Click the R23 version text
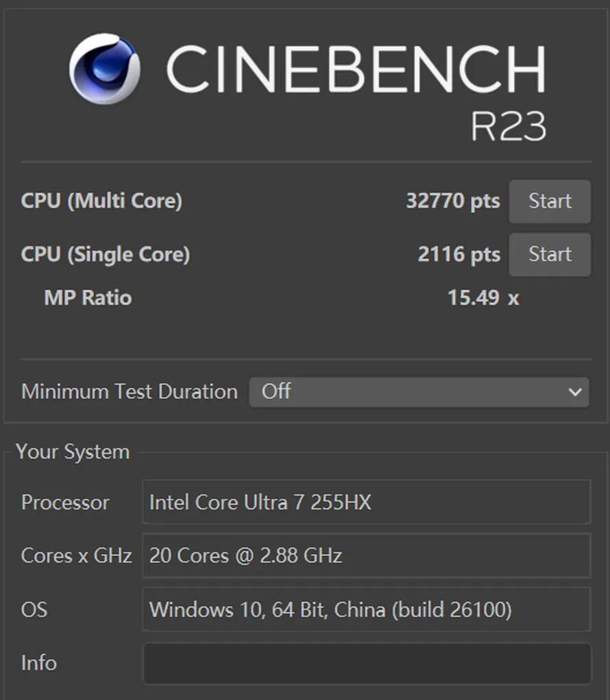This screenshot has height=700, width=610. (508, 127)
